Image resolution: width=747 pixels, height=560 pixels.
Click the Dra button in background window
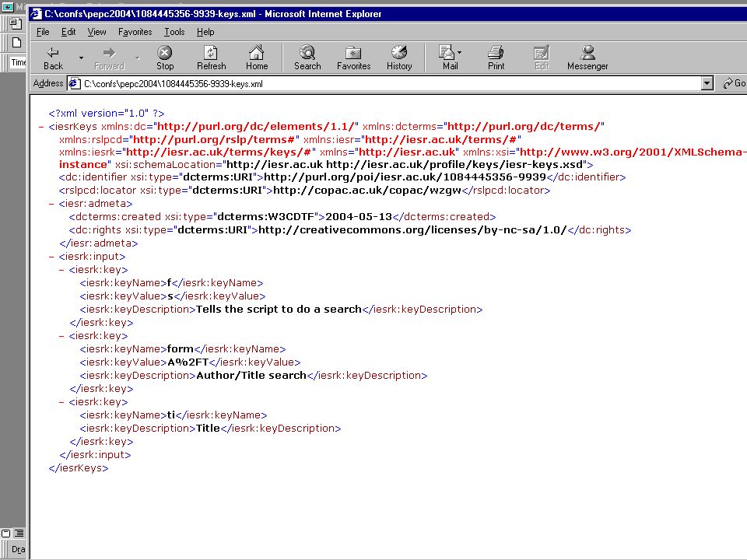[18, 549]
